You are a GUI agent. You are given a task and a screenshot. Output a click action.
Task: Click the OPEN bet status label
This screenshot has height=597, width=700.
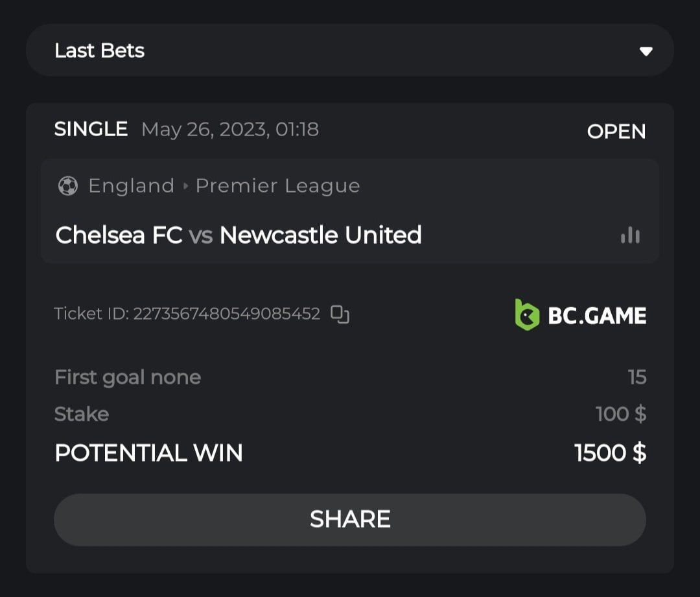(x=616, y=132)
